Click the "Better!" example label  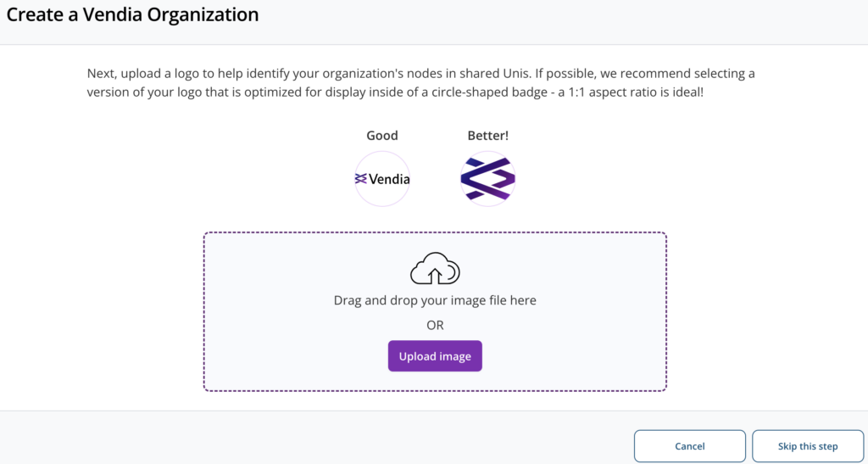(x=487, y=136)
